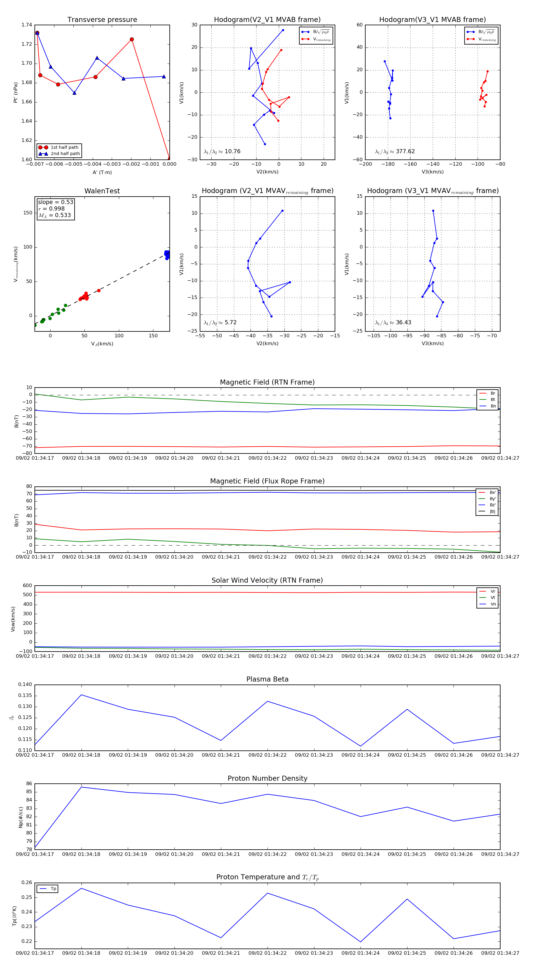Click the "WalenTest" plot title
The height and width of the screenshot is (980, 535).
102,191
